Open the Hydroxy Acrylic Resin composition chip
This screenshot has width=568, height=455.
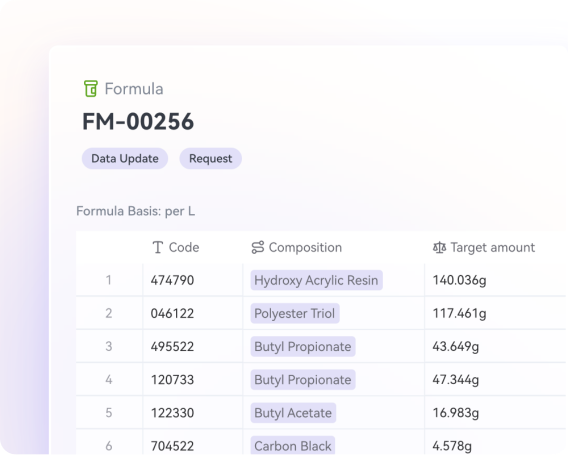pos(316,280)
